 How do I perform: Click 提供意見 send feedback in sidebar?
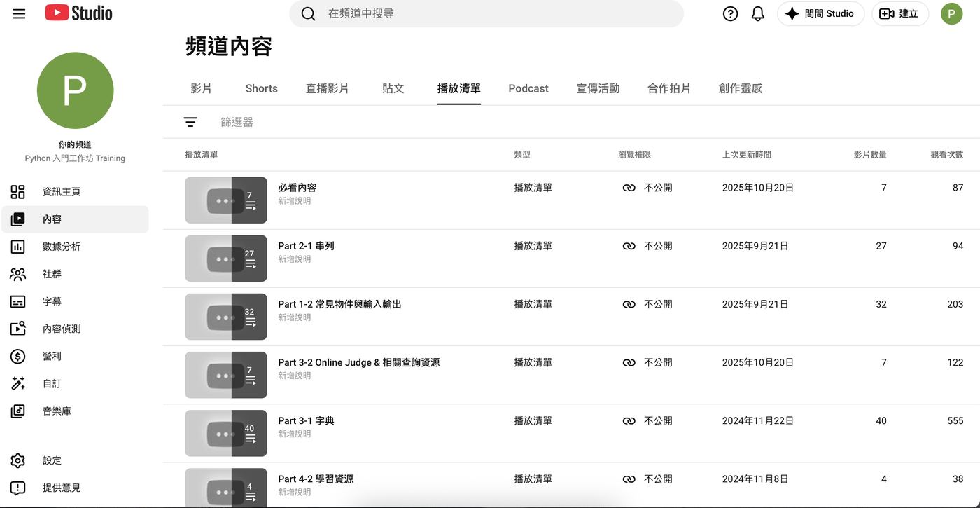point(75,488)
